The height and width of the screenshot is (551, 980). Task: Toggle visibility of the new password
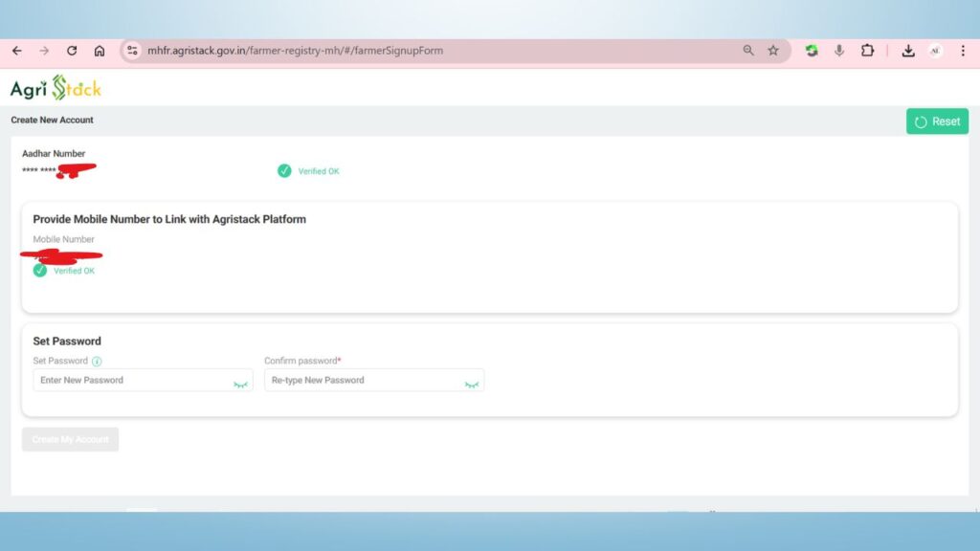pos(240,385)
